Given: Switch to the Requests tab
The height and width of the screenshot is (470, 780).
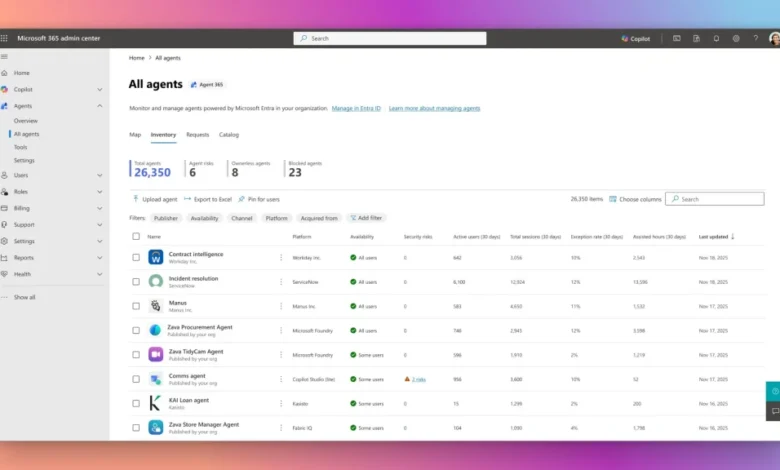Looking at the screenshot, I should pyautogui.click(x=197, y=134).
